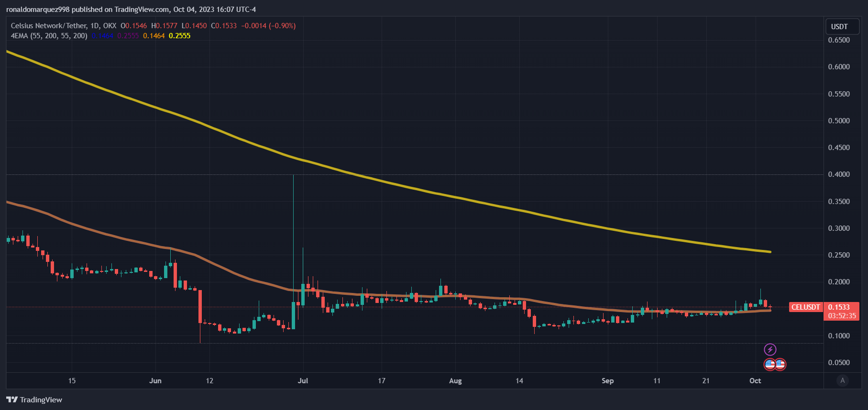Image resolution: width=868 pixels, height=410 pixels.
Task: Click the 17 date label on time axis
Action: click(382, 381)
